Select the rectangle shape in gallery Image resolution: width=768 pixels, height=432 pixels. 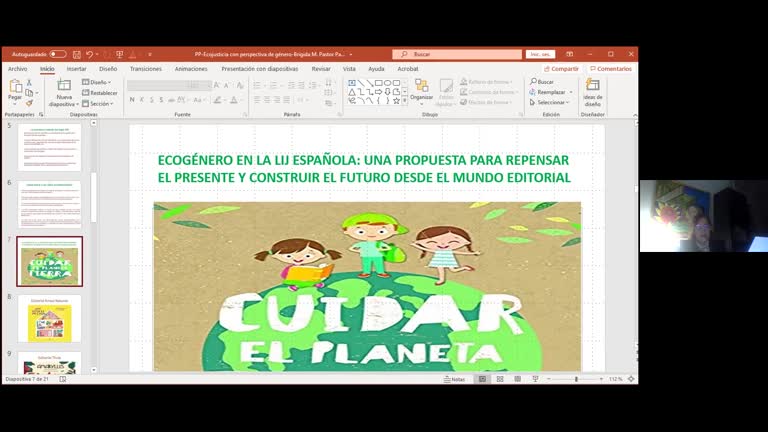[379, 83]
